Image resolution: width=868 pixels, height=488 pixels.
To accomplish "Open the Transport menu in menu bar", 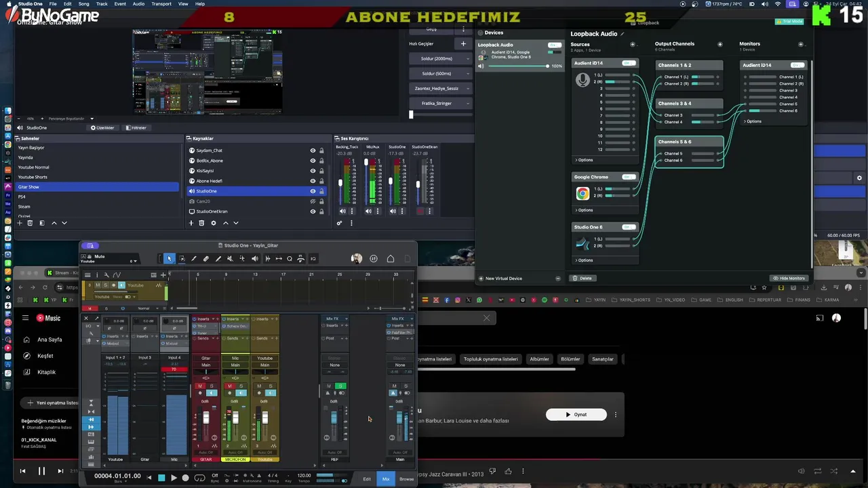I will click(x=161, y=4).
